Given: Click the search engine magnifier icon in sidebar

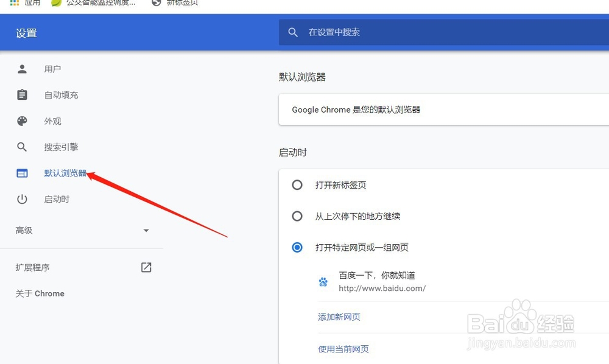Looking at the screenshot, I should 22,147.
